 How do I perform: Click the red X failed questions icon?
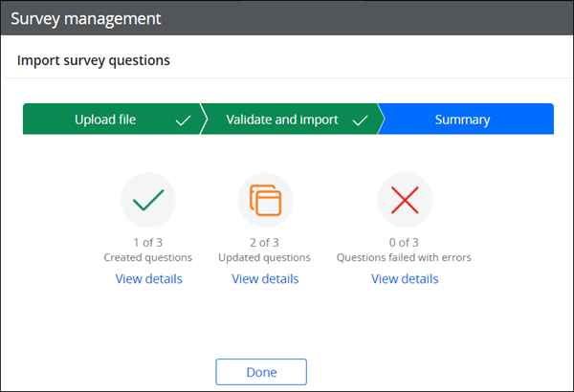pos(405,200)
